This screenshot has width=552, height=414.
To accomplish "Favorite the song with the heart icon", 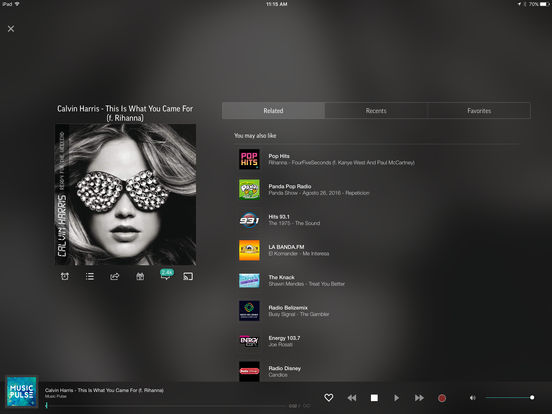I will [328, 397].
